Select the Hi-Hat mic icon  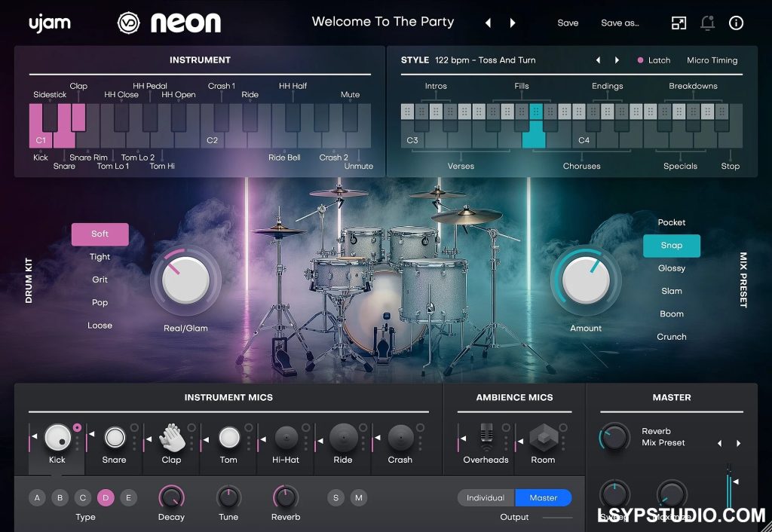pyautogui.click(x=286, y=437)
